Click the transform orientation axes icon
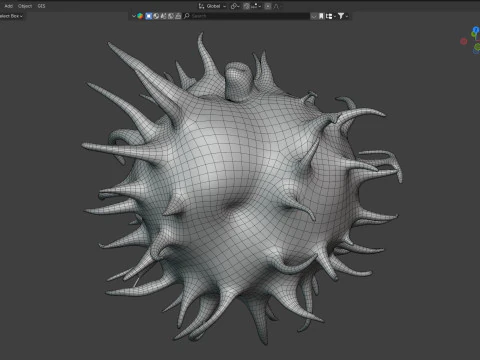Screen dimensions: 480x360 point(201,6)
